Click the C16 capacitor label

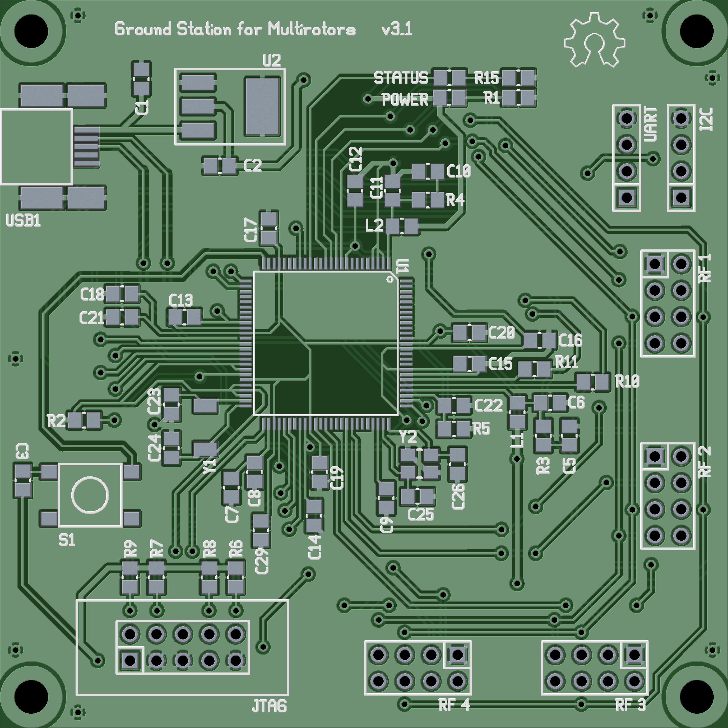tap(570, 340)
